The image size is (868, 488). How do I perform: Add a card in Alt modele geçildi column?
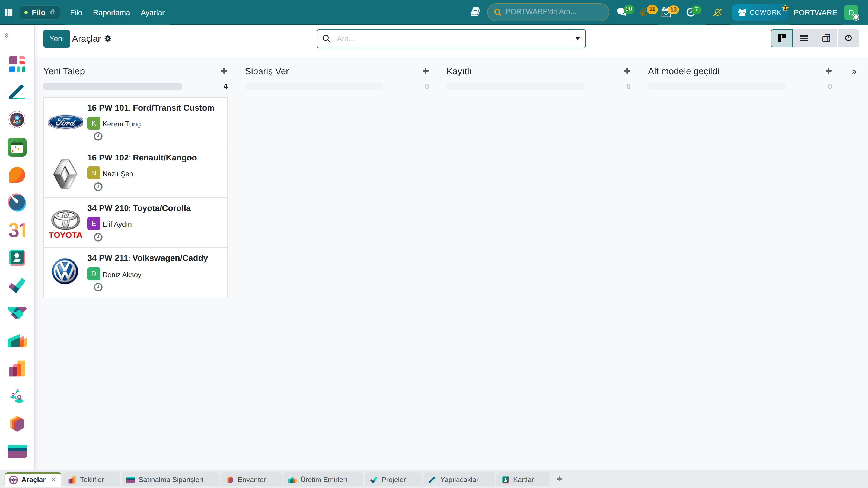tap(829, 71)
